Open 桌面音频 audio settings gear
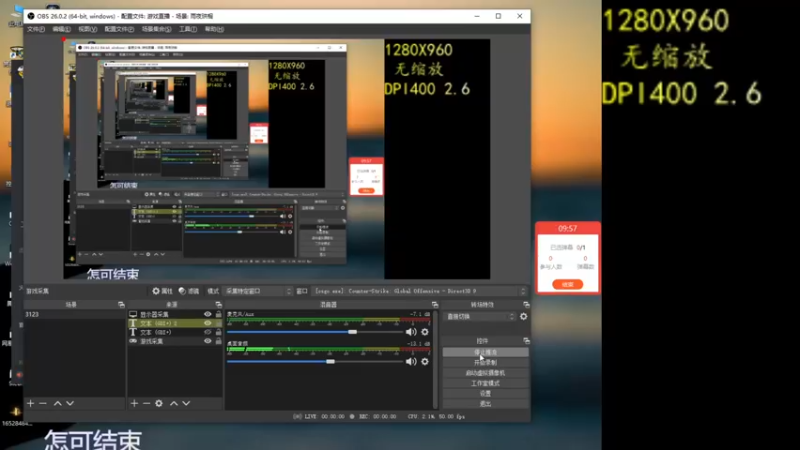This screenshot has height=450, width=800. click(425, 362)
